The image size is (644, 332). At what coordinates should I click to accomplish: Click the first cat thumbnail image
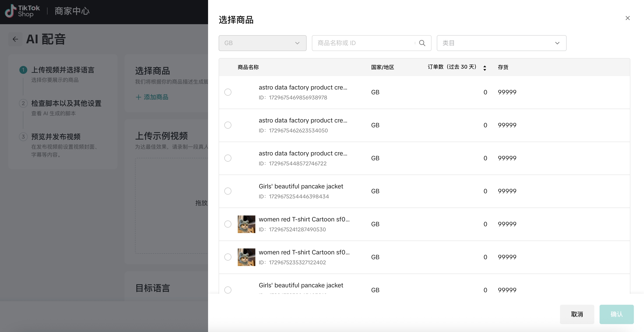246,224
